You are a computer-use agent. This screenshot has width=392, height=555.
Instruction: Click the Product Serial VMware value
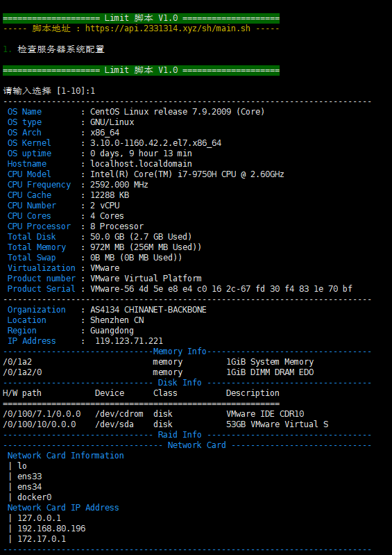coord(221,289)
